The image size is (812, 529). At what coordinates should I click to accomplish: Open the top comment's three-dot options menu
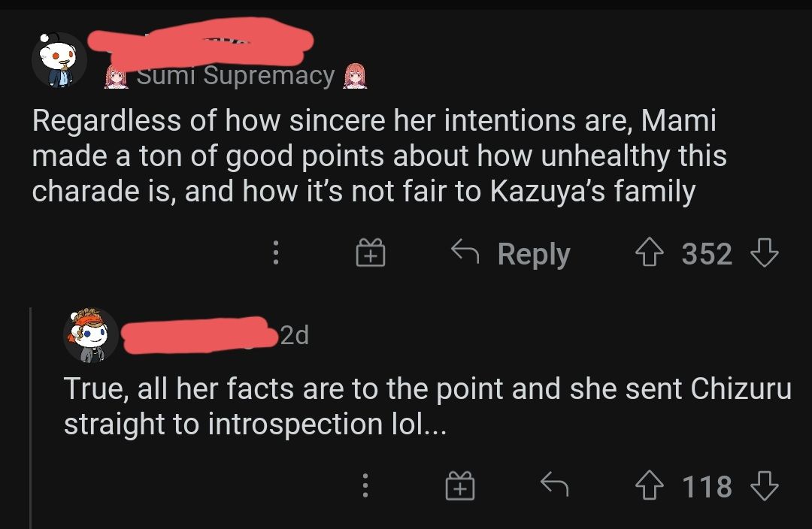[275, 254]
